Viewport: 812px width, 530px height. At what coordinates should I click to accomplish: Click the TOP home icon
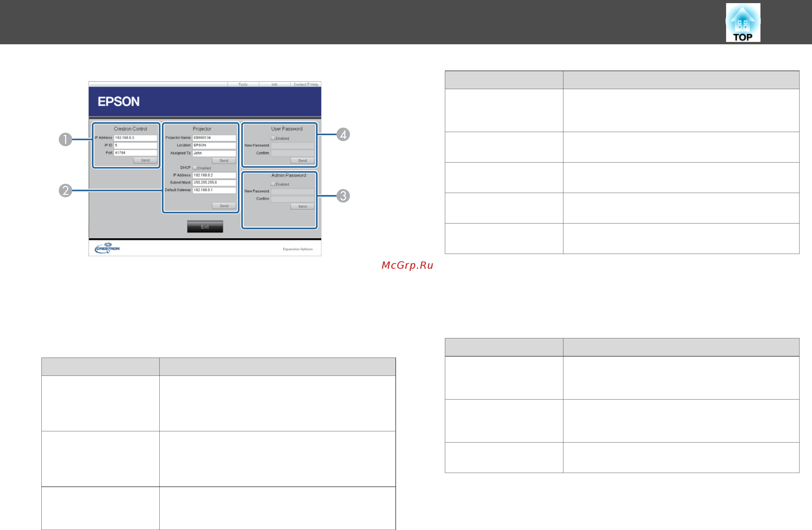point(743,22)
